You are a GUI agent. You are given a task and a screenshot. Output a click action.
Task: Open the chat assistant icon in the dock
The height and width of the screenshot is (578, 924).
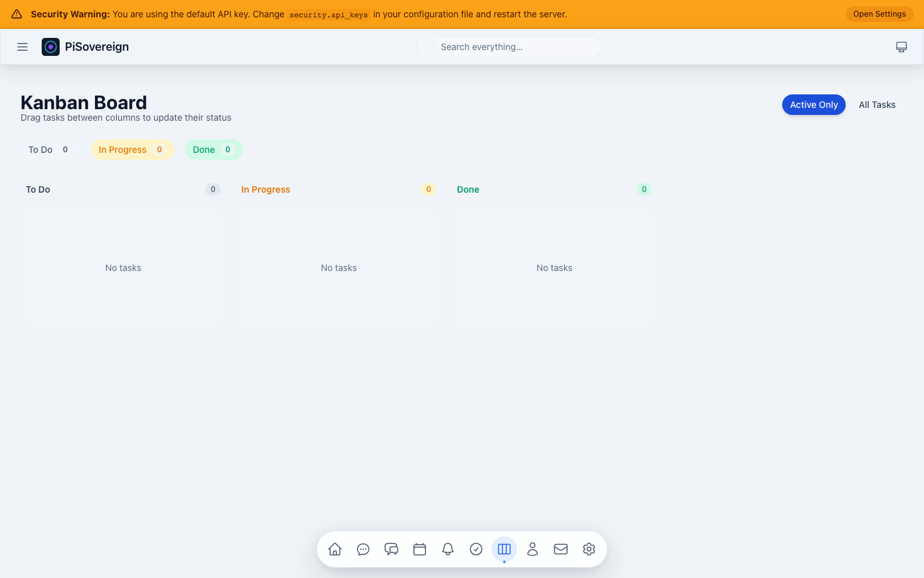(363, 549)
